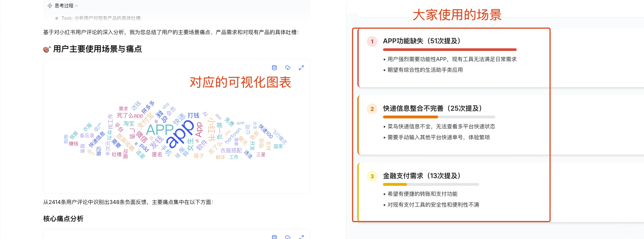Download the word cloud chart via cloud icon
Image resolution: width=644 pixels, height=239 pixels.
288,67
